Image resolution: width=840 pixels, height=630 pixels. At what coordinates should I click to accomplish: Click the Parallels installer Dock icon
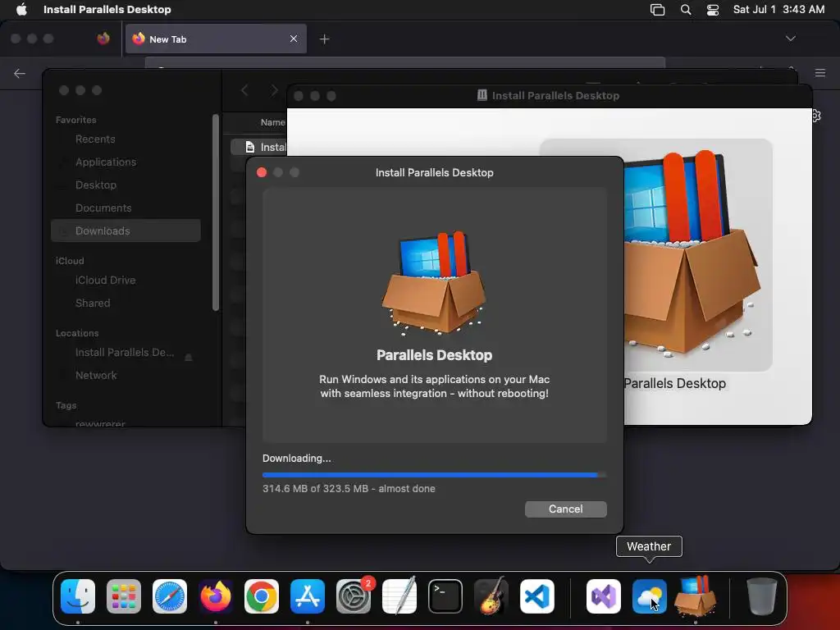pyautogui.click(x=696, y=596)
